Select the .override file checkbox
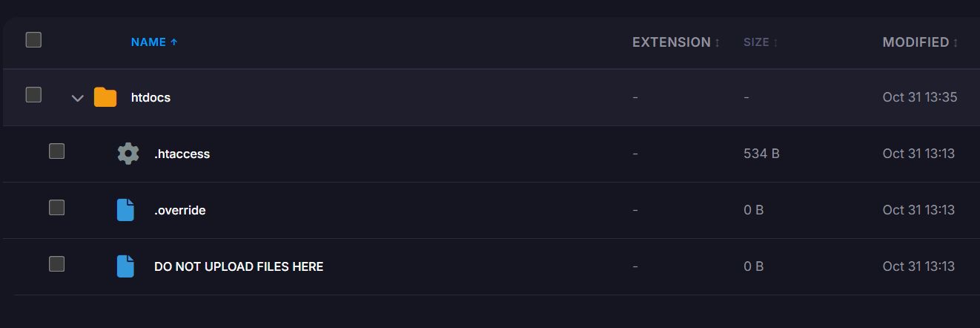 pos(57,208)
